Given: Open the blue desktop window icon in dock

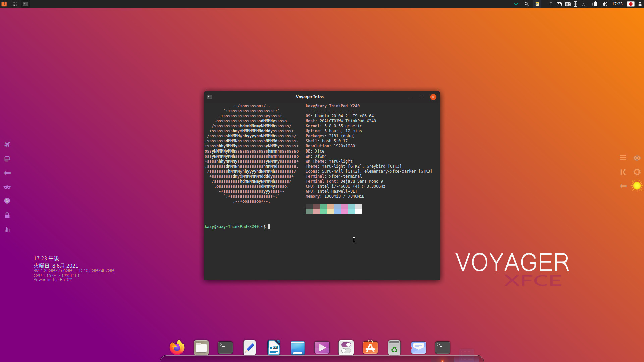Looking at the screenshot, I should pyautogui.click(x=298, y=348).
